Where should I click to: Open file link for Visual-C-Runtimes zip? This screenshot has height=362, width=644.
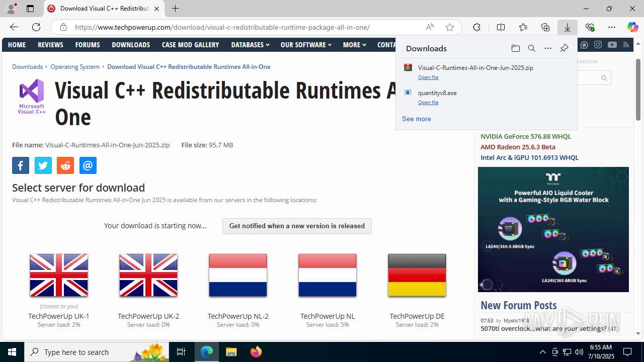[428, 77]
